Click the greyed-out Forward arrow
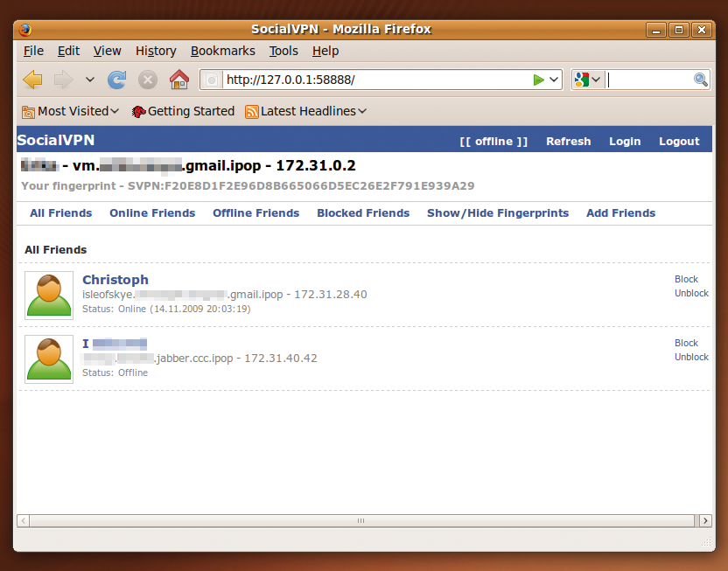Image resolution: width=728 pixels, height=571 pixels. coord(63,80)
